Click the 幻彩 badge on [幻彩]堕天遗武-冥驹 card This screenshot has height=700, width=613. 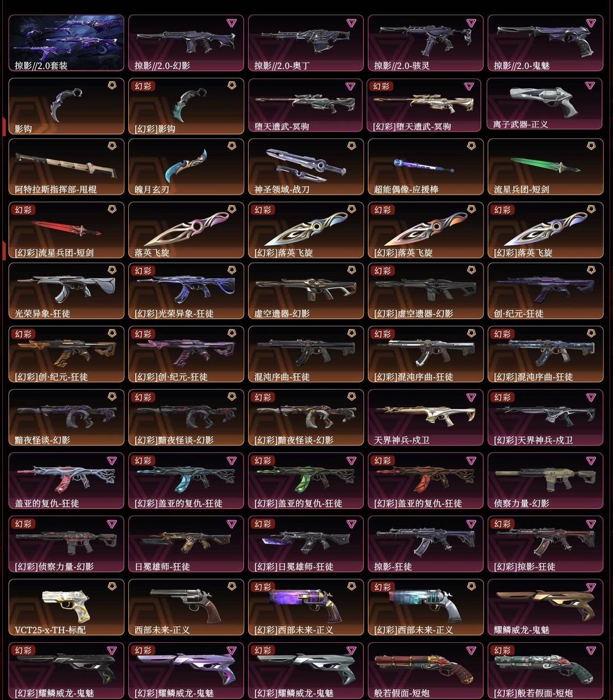383,87
